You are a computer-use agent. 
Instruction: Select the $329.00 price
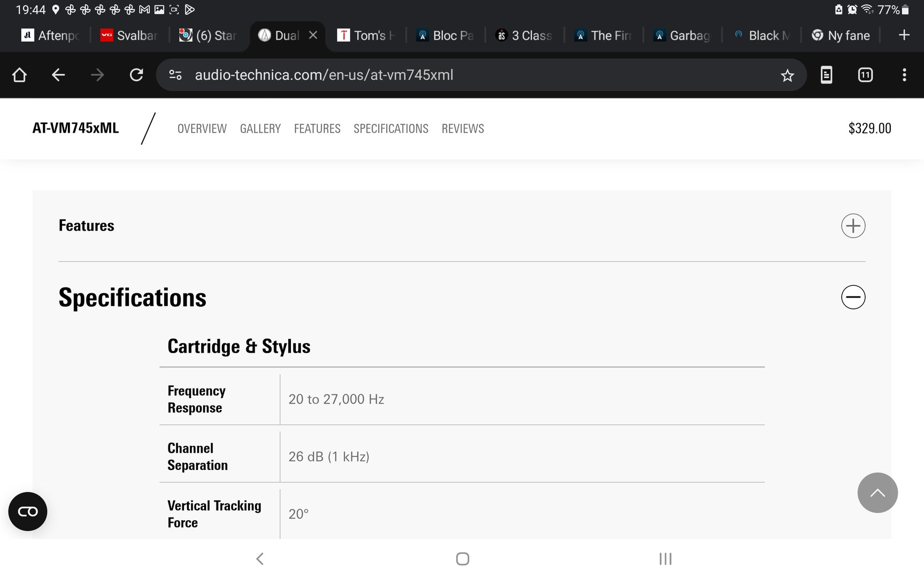click(869, 128)
